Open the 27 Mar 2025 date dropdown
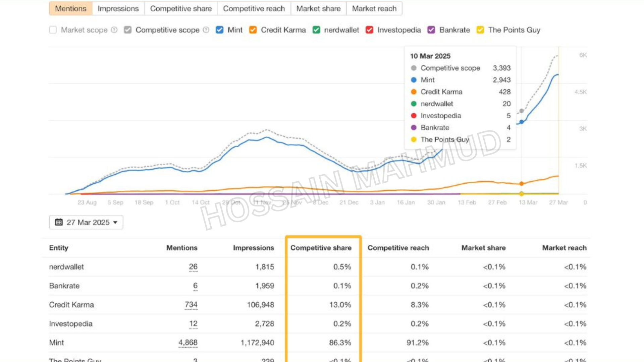This screenshot has width=644, height=362. 86,222
